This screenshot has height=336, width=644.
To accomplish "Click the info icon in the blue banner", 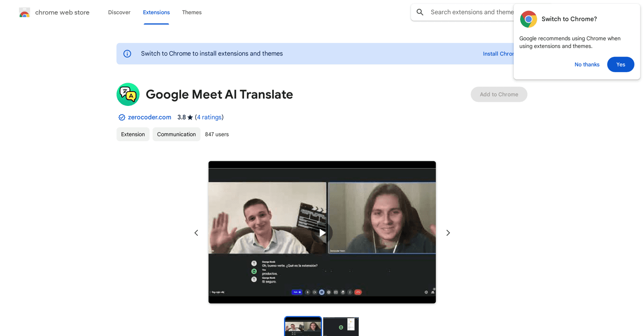I will [x=127, y=53].
